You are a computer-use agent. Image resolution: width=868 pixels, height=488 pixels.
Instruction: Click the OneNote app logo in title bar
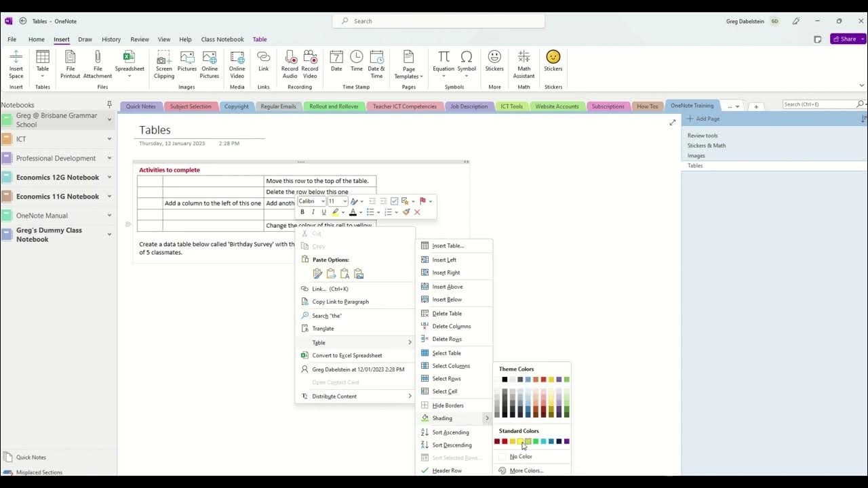8,21
